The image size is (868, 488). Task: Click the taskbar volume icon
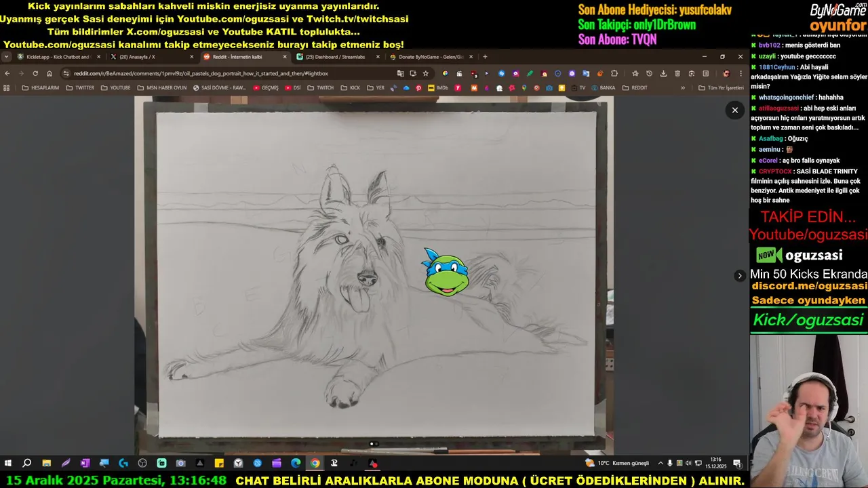pos(688,463)
